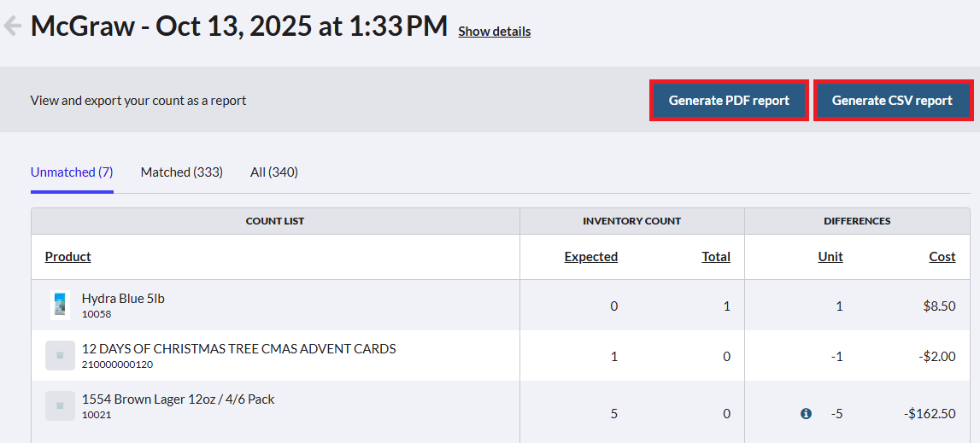
Task: Sort the list by Product column
Action: tap(68, 257)
